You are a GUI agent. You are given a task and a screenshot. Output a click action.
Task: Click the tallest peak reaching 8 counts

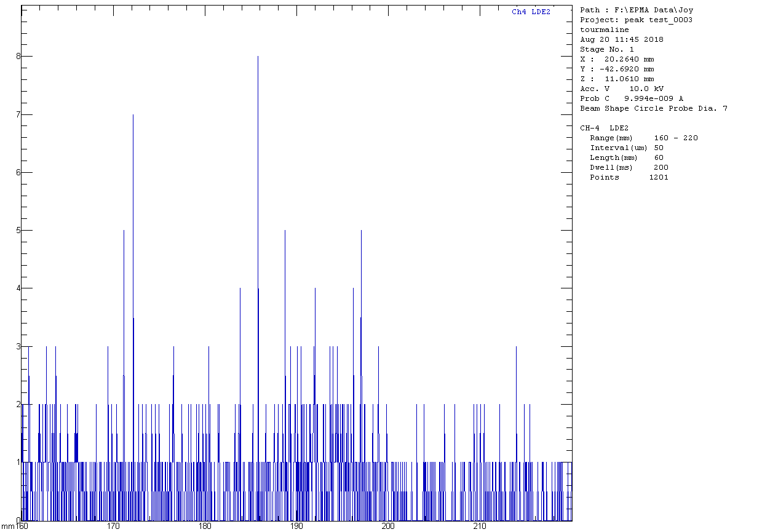pyautogui.click(x=258, y=58)
